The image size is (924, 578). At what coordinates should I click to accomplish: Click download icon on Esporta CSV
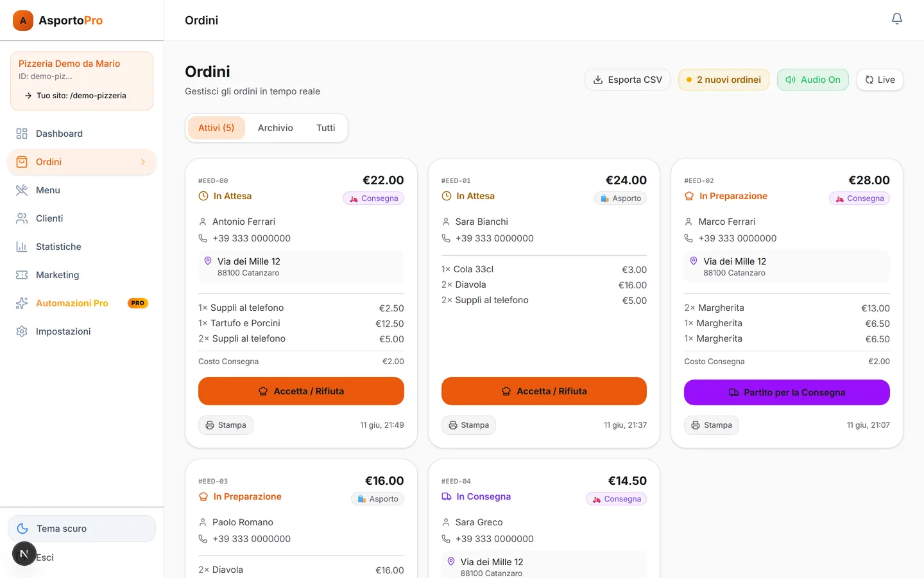click(598, 80)
